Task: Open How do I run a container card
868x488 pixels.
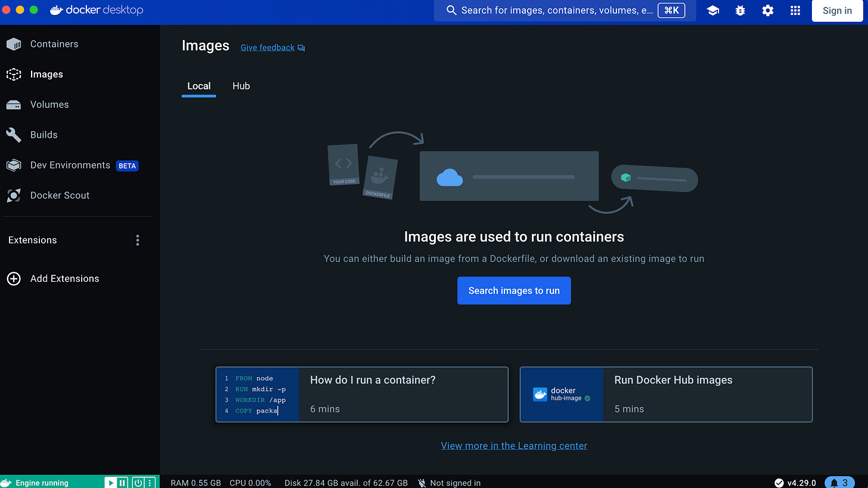Action: [362, 394]
